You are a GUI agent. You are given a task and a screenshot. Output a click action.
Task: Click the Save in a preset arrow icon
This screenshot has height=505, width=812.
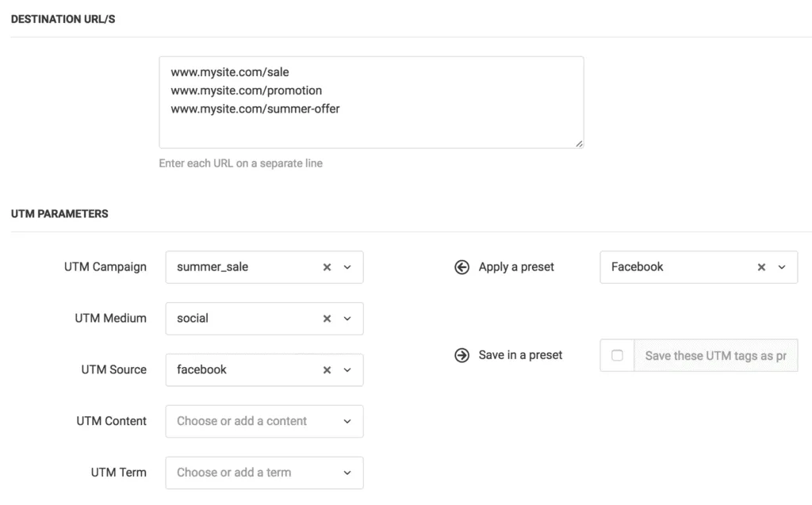coord(462,355)
